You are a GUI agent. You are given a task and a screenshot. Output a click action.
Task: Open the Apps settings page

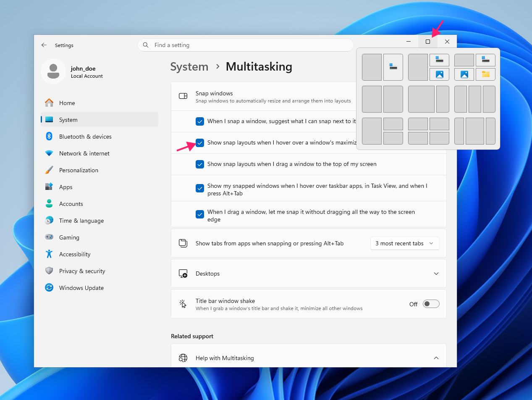coord(100,187)
